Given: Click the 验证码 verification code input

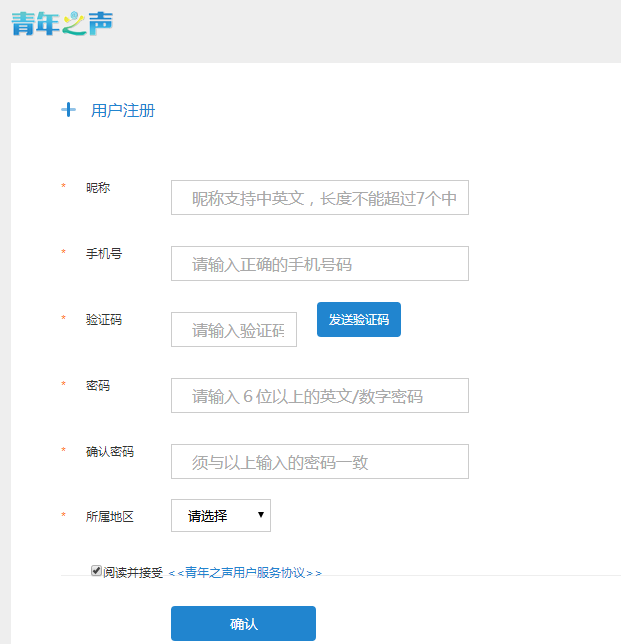Looking at the screenshot, I should point(234,330).
